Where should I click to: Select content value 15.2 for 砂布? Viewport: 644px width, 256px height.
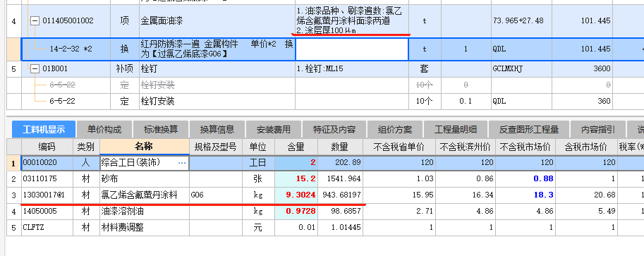coord(296,178)
